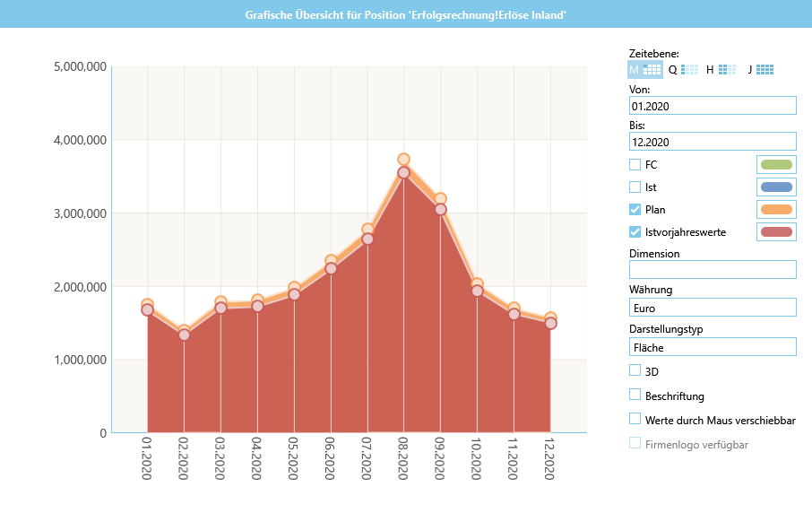Select monthly time level M

[644, 69]
